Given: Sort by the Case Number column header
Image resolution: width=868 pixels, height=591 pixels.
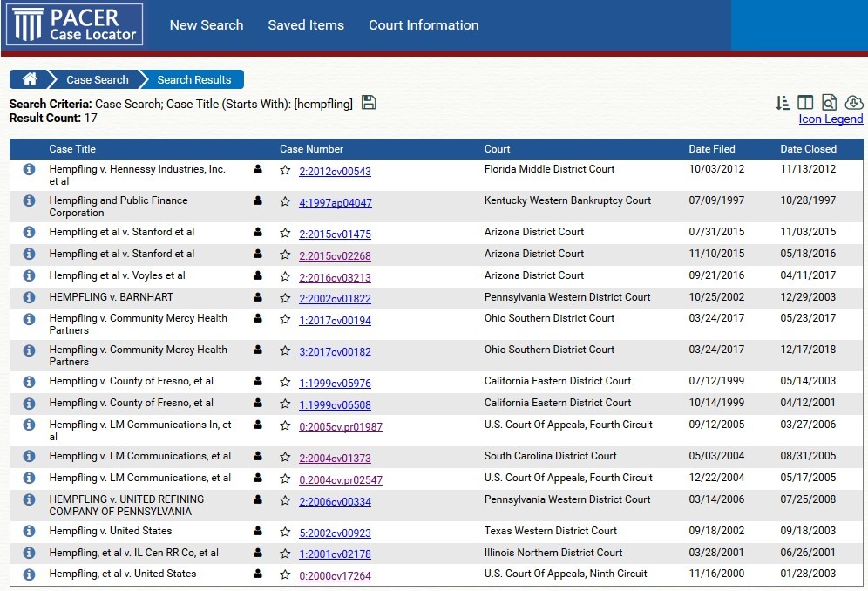Looking at the screenshot, I should (x=311, y=149).
